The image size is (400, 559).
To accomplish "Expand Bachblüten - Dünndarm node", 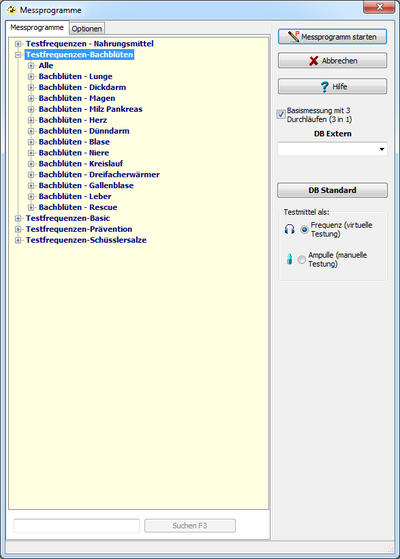I will tap(31, 131).
